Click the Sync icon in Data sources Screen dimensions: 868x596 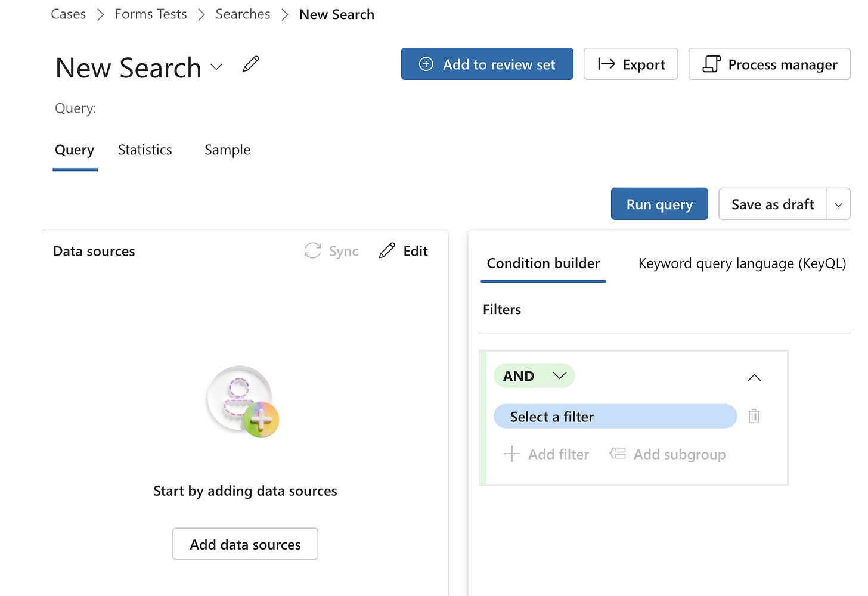[313, 251]
